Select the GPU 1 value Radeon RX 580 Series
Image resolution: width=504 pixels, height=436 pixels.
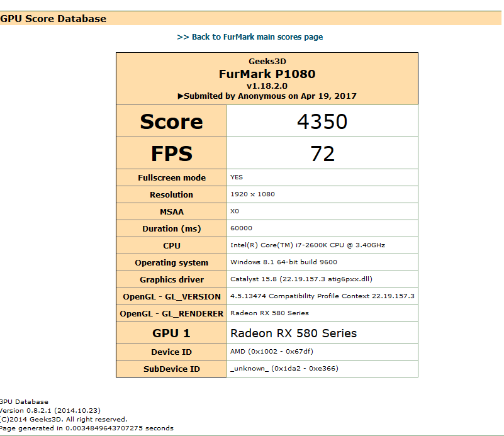click(293, 333)
